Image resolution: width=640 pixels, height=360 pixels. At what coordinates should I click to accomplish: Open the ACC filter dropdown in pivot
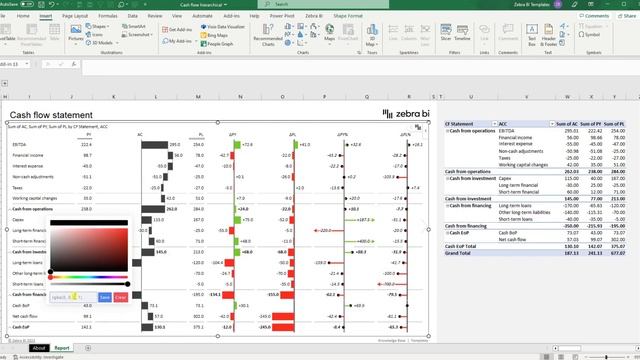552,124
